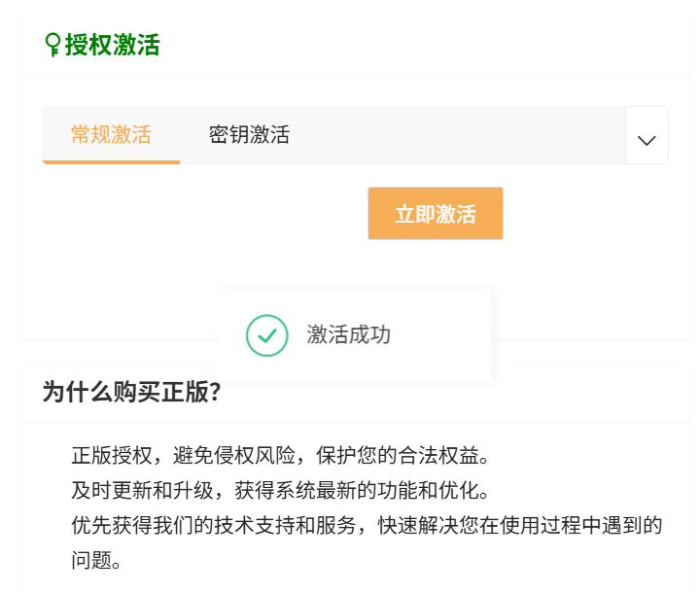Viewport: 700px width, 592px height.
Task: Click the green checkmark success icon
Action: [x=267, y=335]
